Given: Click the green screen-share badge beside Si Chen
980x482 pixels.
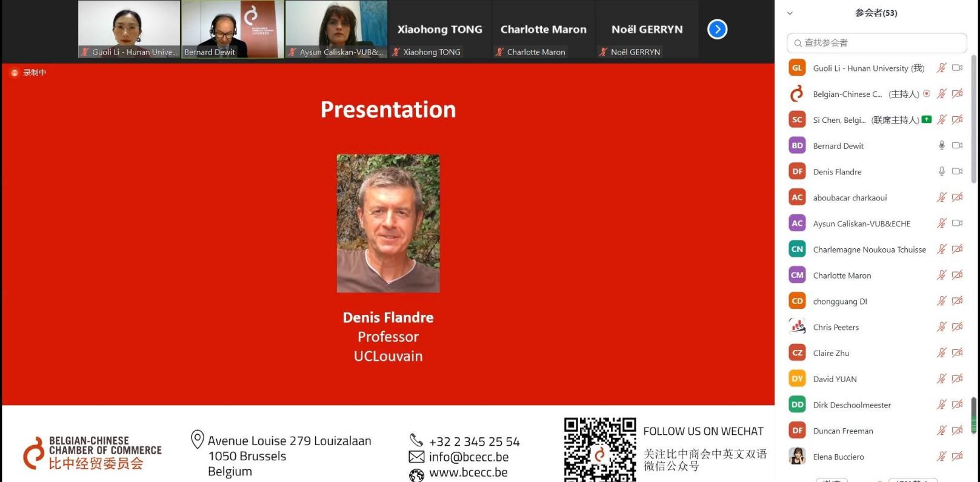Looking at the screenshot, I should pos(926,119).
